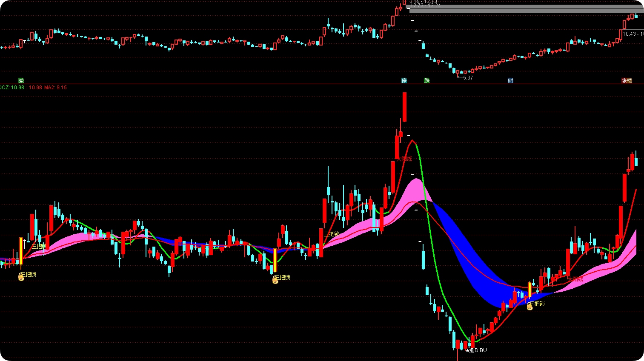Screen dimensions: 644x361
Task: Click the gap label 12.73 - 12.24
Action: tap(425, 6)
